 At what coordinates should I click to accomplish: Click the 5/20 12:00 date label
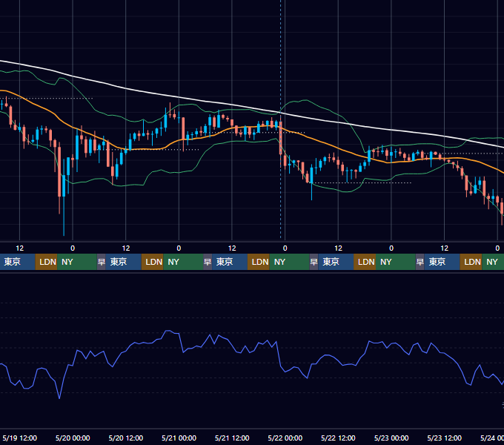point(126,438)
